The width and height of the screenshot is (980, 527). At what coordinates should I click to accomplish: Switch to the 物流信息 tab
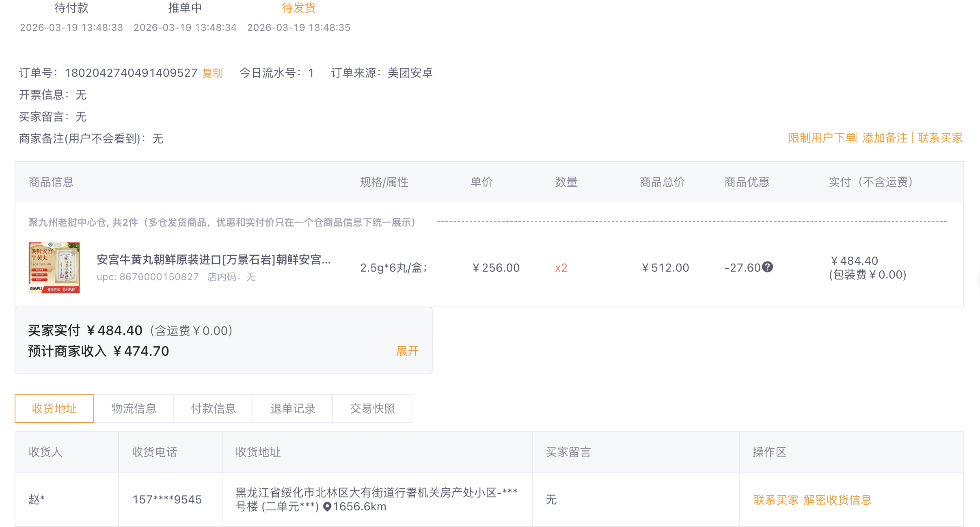(134, 408)
